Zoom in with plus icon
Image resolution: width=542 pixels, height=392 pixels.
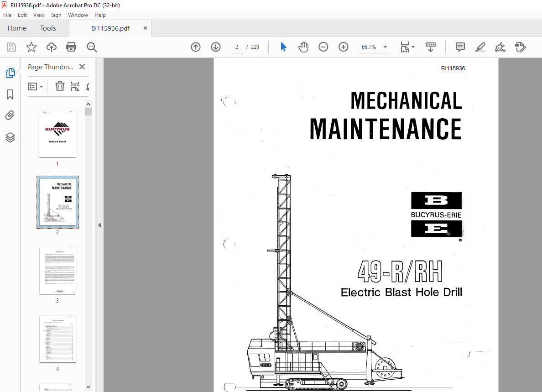[343, 47]
